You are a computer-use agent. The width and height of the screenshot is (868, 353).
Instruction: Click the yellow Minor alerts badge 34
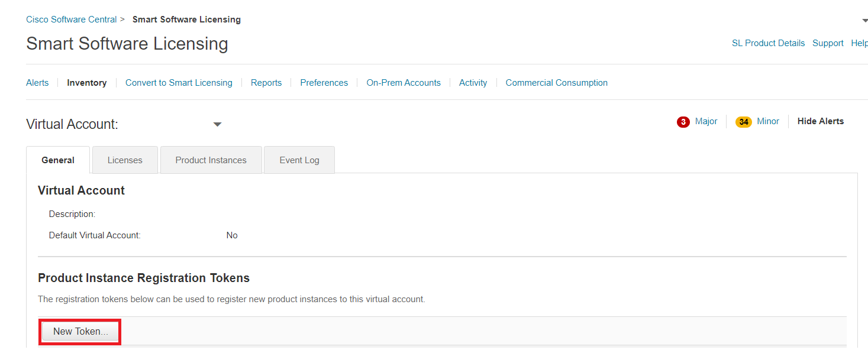pyautogui.click(x=744, y=122)
